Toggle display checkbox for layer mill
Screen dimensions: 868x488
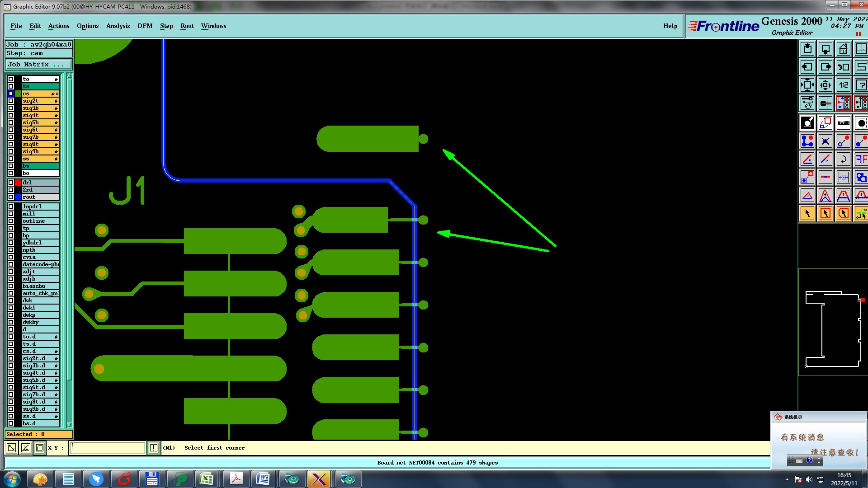coord(11,214)
